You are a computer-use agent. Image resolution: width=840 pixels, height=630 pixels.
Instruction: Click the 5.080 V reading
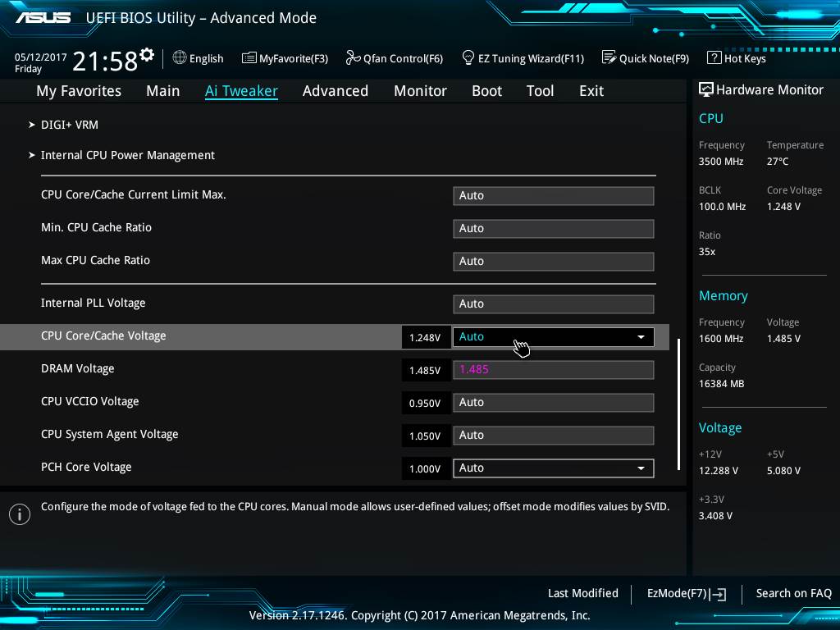point(783,471)
